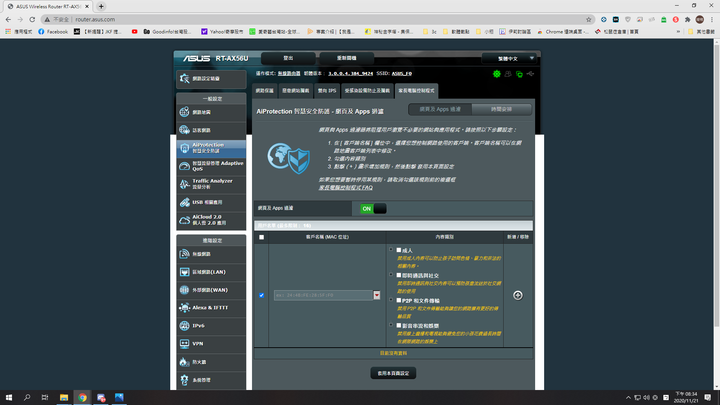Image resolution: width=720 pixels, height=405 pixels.
Task: Open IPv6 settings in the sidebar
Action: coord(211,326)
